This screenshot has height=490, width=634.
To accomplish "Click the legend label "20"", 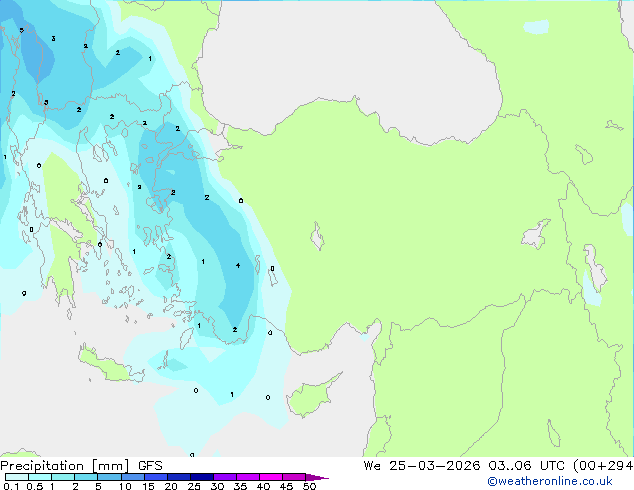I will click(x=171, y=486).
